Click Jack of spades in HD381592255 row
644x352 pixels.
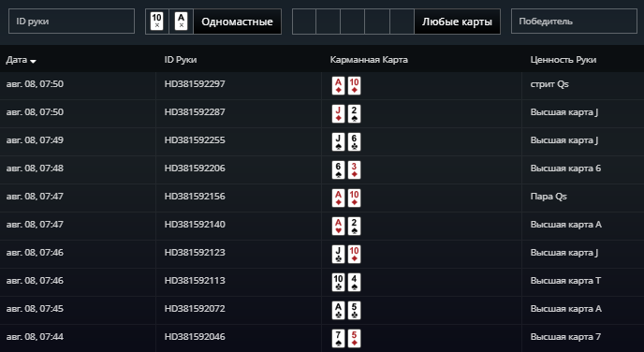(x=339, y=141)
